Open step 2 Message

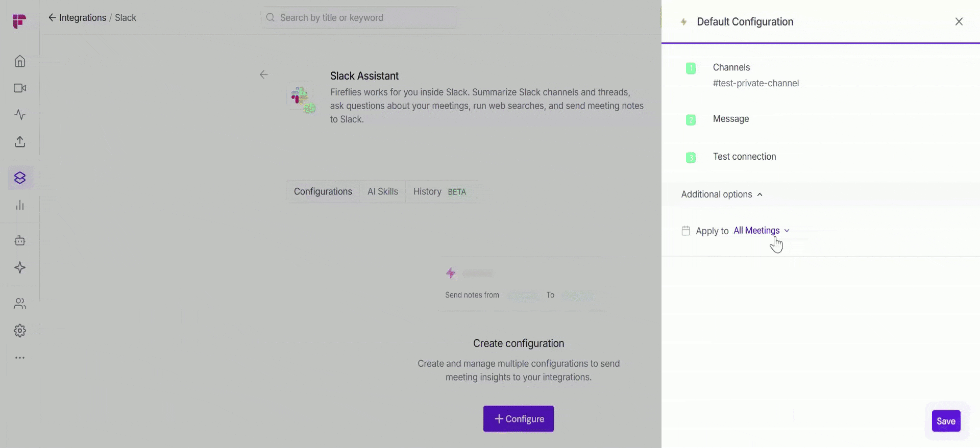click(731, 119)
